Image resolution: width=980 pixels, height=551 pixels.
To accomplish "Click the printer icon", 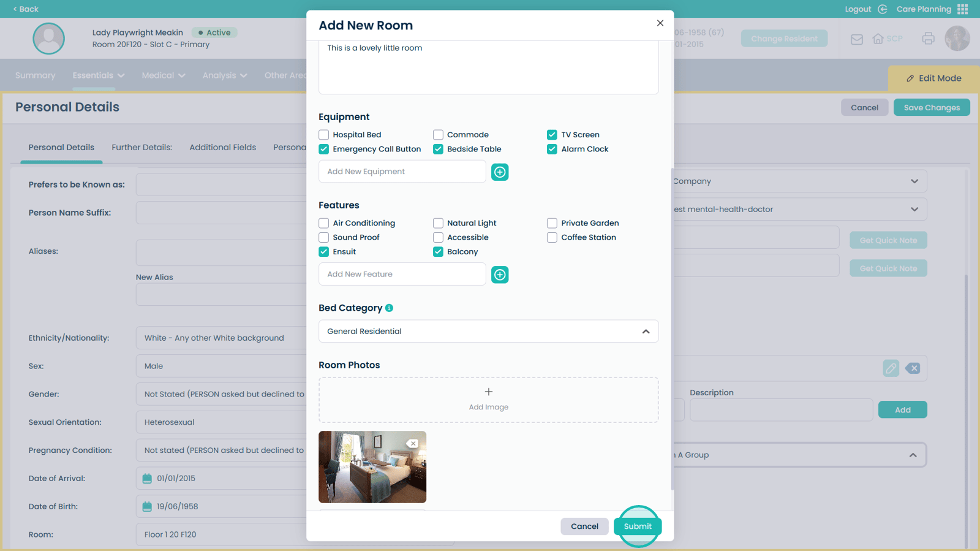I will pyautogui.click(x=929, y=39).
